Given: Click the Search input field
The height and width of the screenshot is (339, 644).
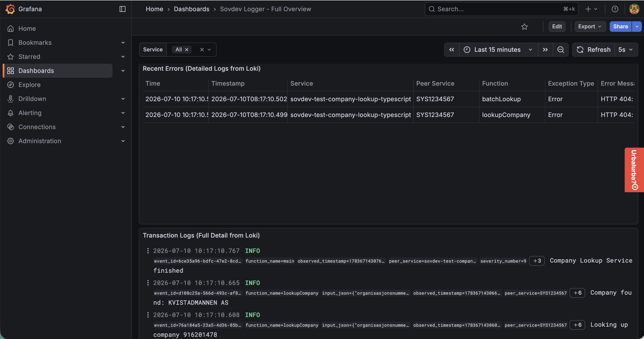Looking at the screenshot, I should [501, 9].
